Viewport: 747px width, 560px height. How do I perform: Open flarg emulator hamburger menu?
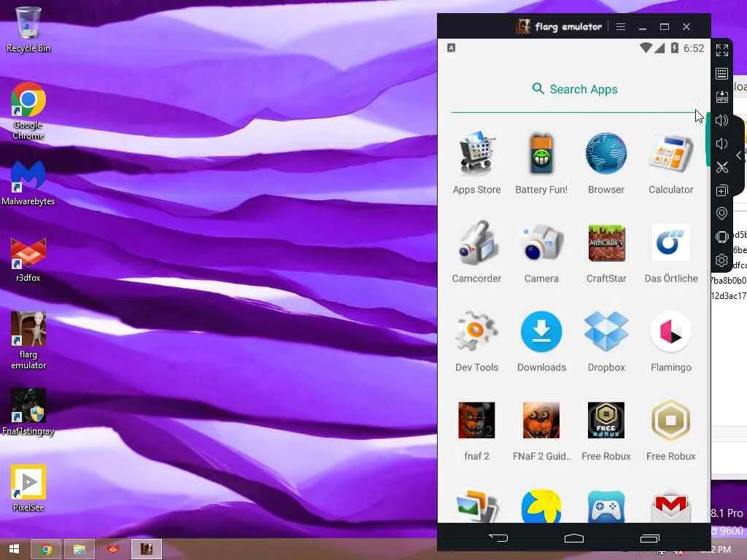point(620,27)
